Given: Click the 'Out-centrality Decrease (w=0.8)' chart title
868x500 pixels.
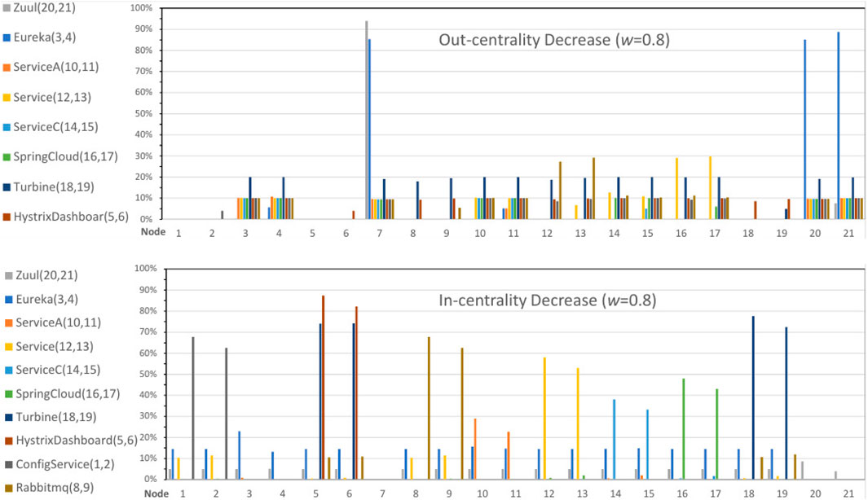Looking at the screenshot, I should click(554, 40).
